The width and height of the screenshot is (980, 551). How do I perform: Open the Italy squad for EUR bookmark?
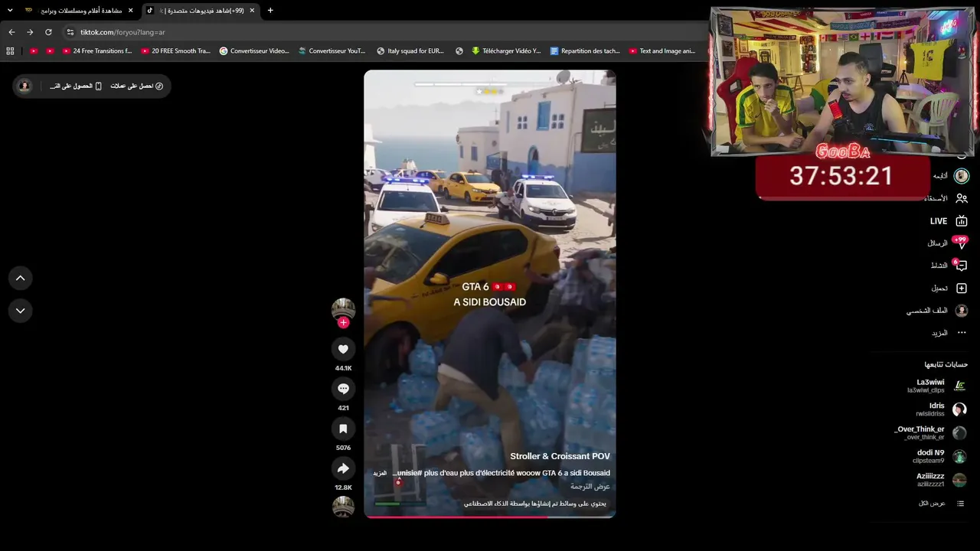click(x=410, y=51)
